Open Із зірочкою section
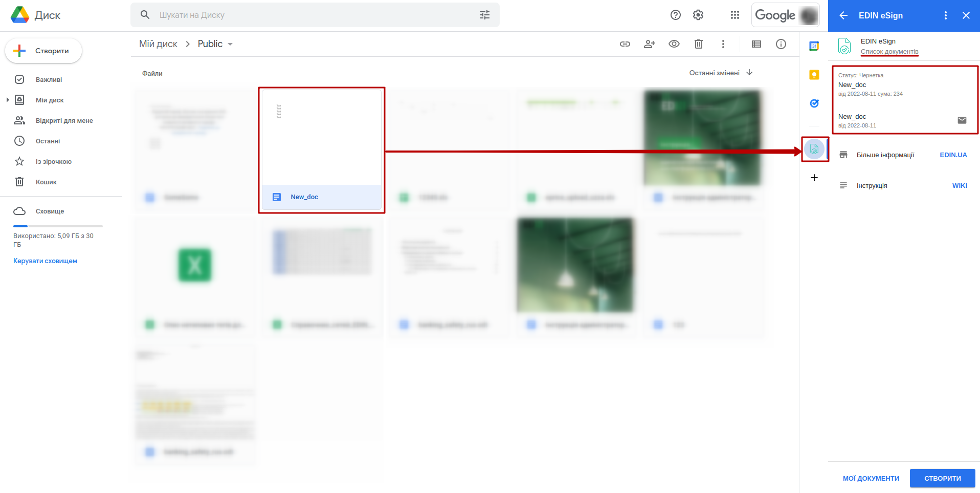Screen dimensions: 980x493 53,161
